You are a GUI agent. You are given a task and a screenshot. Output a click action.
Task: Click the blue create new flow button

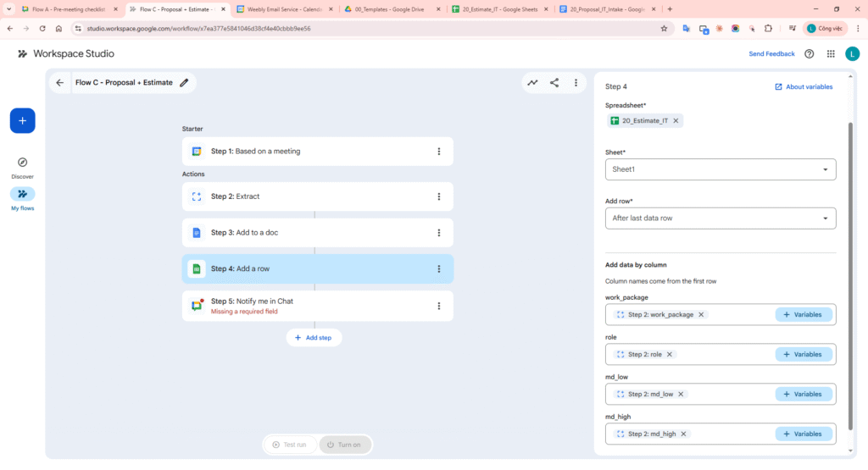coord(22,121)
